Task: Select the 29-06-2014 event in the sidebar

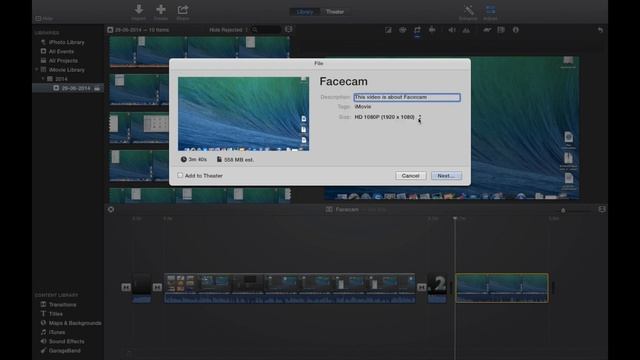Action: 76,88
